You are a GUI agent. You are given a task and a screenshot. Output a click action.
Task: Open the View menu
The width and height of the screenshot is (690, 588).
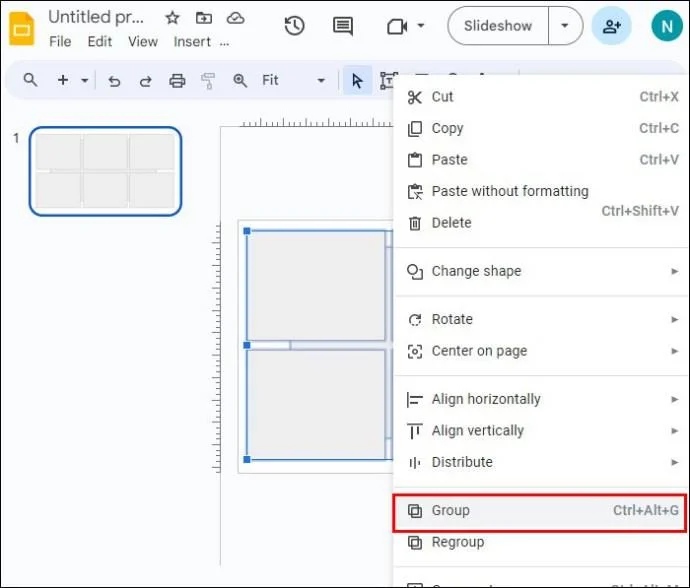(143, 42)
